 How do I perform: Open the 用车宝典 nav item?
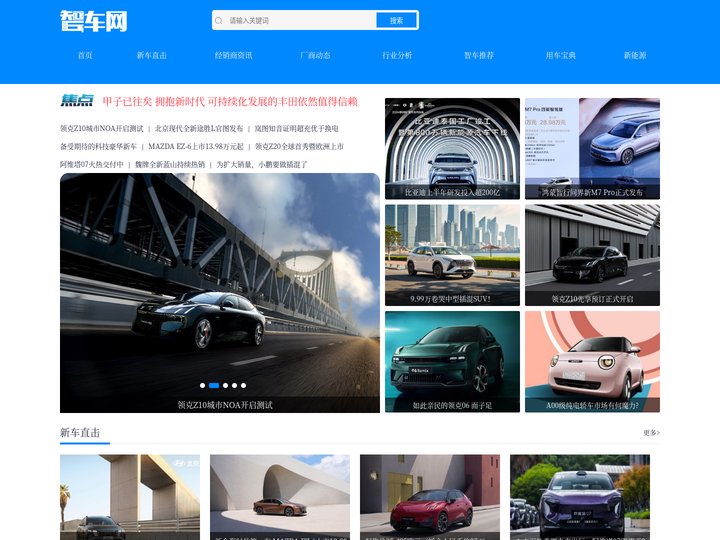coord(561,56)
